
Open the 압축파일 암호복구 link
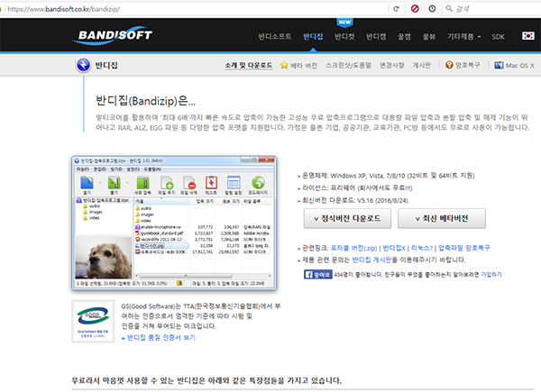464,248
